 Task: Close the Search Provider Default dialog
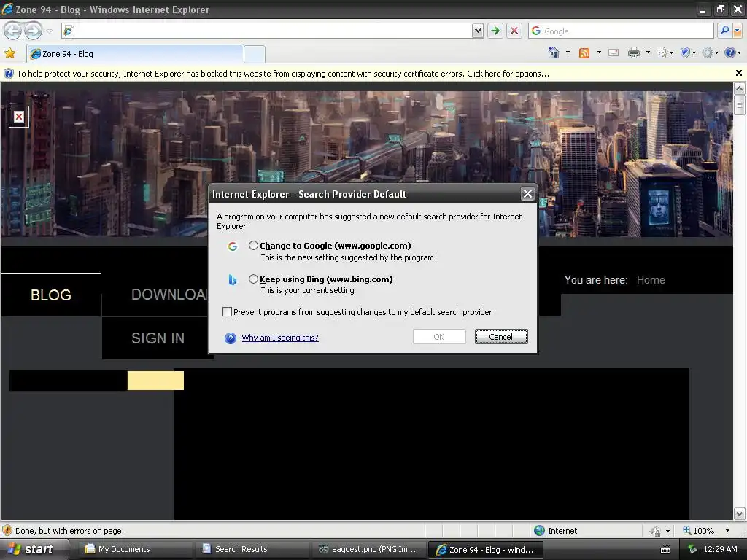[x=527, y=194]
